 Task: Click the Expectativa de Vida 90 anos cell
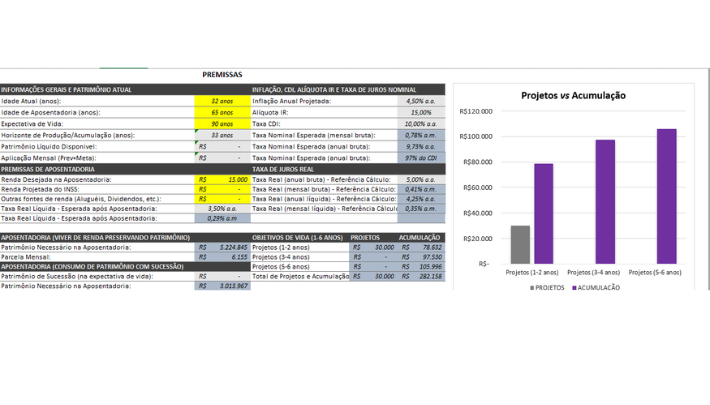point(221,124)
